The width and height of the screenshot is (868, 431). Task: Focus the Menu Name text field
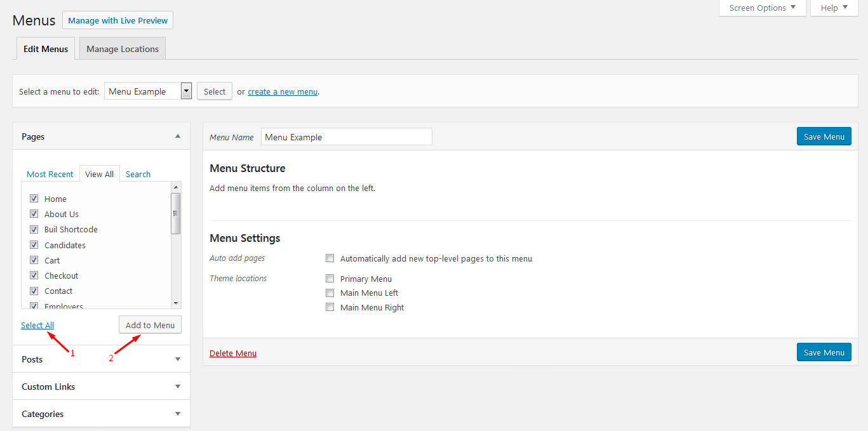point(346,137)
